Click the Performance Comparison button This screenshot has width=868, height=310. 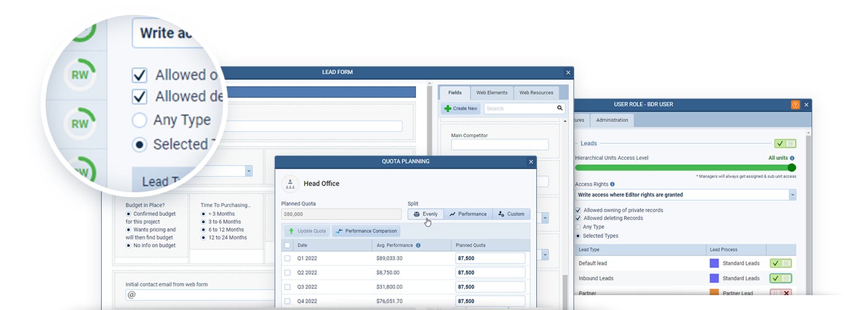(366, 231)
